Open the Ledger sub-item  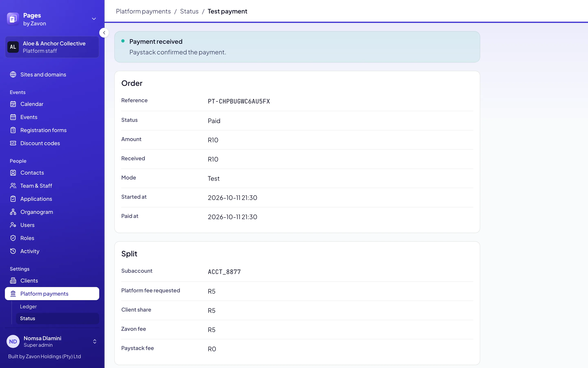tap(57, 306)
